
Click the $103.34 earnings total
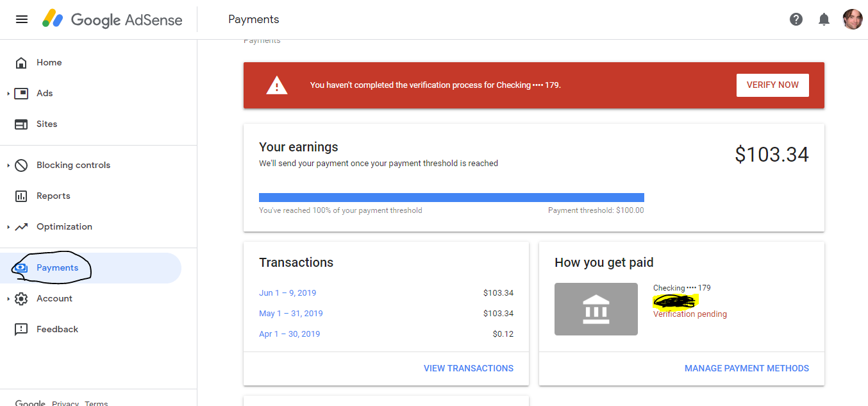772,155
